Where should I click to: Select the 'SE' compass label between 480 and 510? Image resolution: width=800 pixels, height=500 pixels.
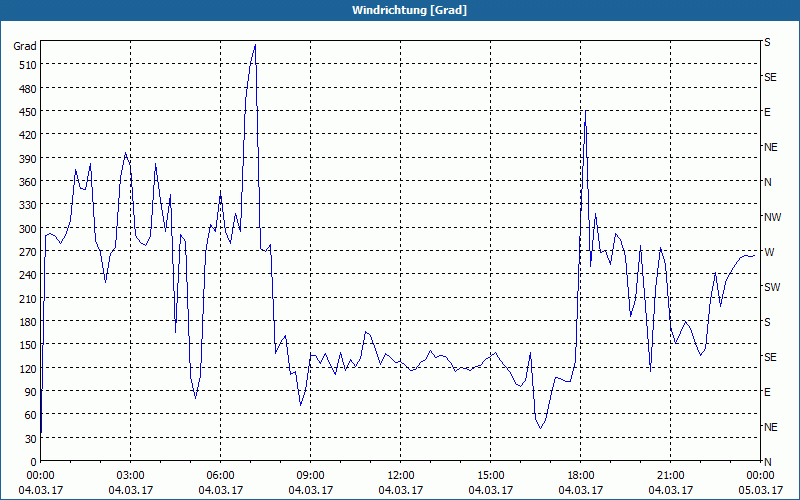(770, 77)
